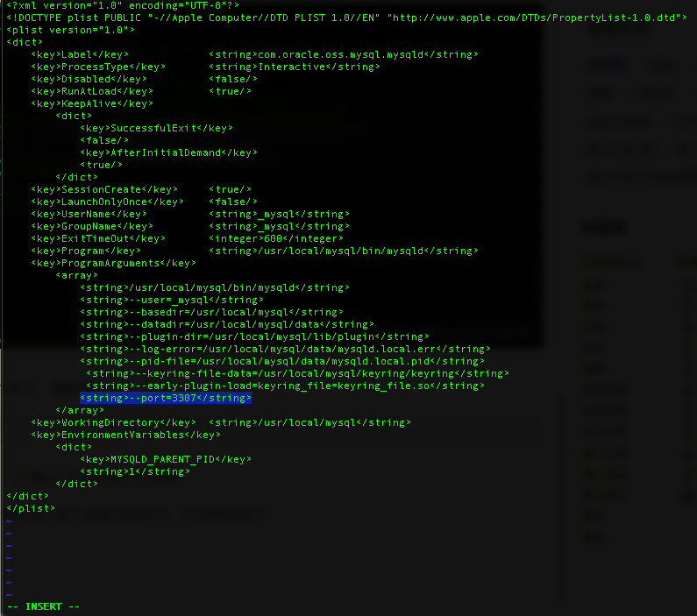Click the EnvironmentVariables key
Image resolution: width=697 pixels, height=616 pixels.
pyautogui.click(x=125, y=435)
